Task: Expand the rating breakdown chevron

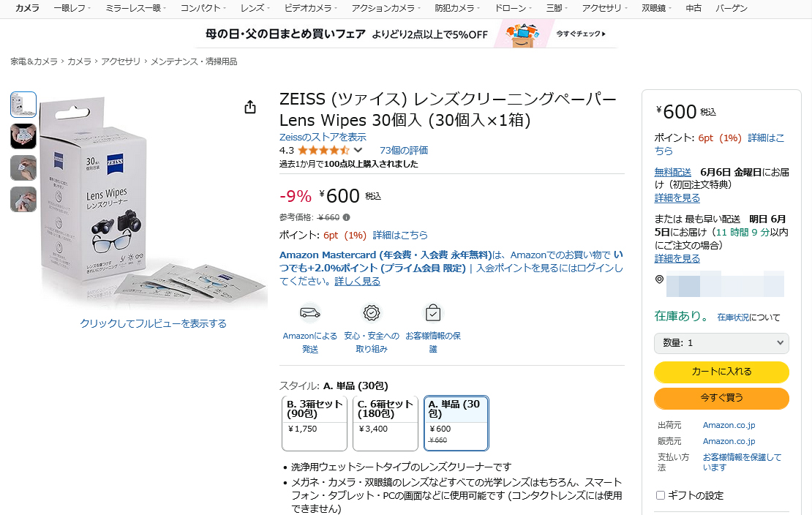Action: [x=358, y=150]
